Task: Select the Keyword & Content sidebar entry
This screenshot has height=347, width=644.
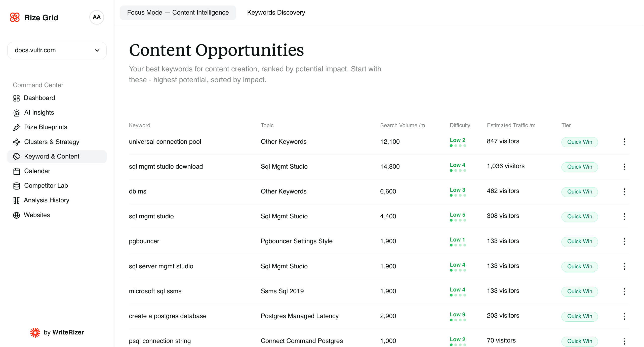Action: (x=52, y=156)
